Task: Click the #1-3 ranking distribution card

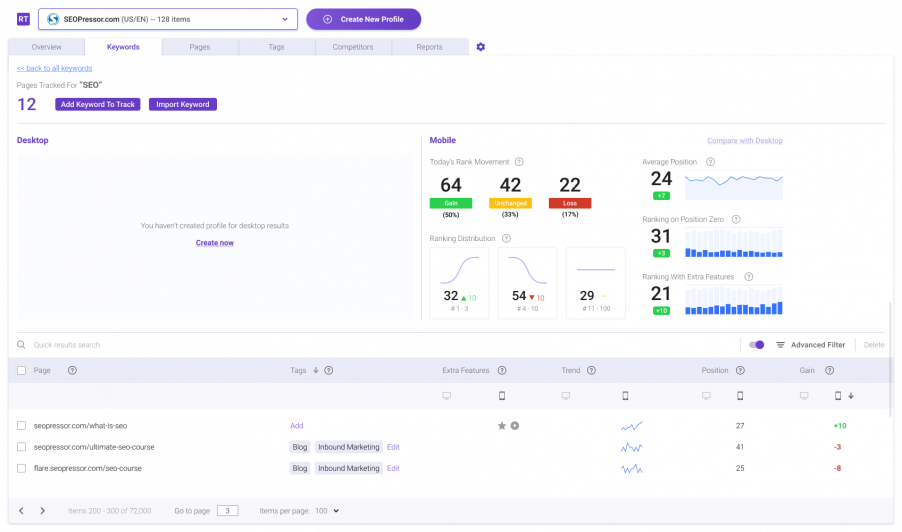Action: 460,283
